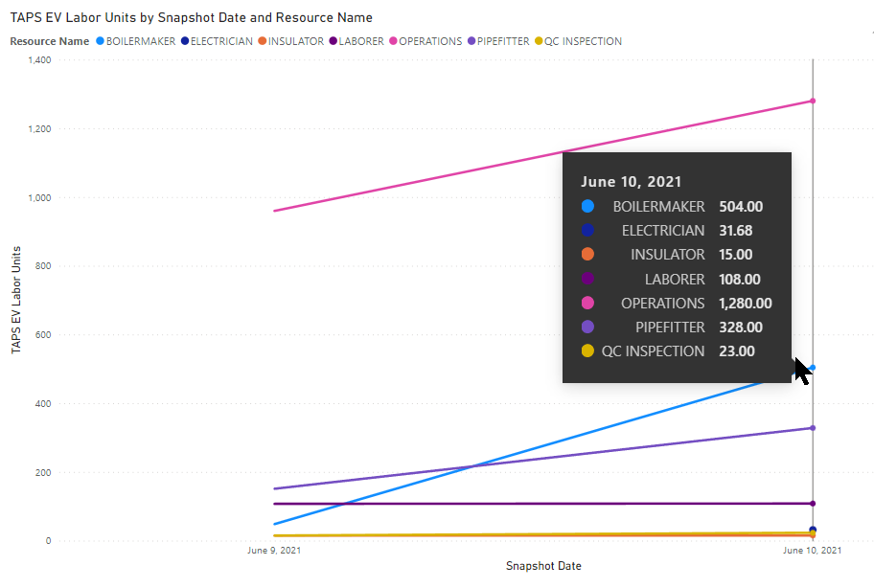Viewport: 874px width, 588px height.
Task: Click the LABORER data point on June 10
Action: [x=813, y=503]
